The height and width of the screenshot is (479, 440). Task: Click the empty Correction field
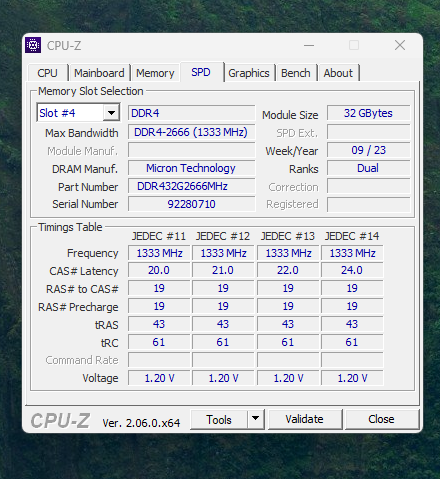368,186
